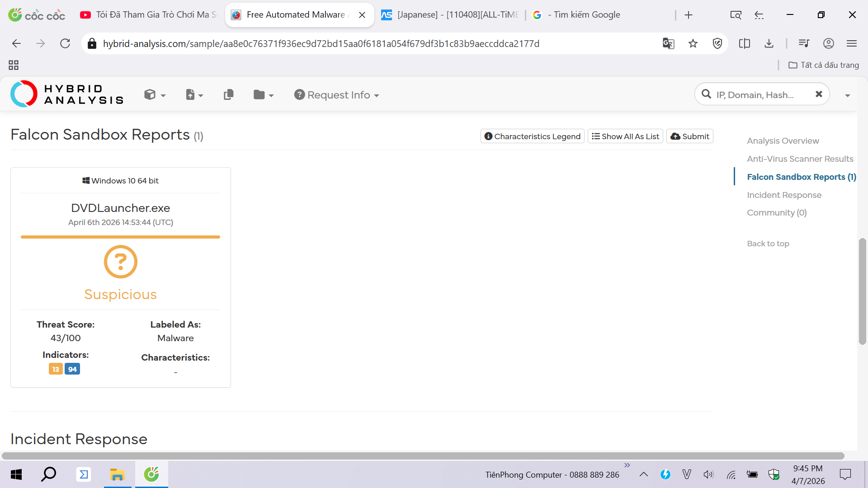Open Tất cả dấu trang bookmarks folder

(x=824, y=65)
